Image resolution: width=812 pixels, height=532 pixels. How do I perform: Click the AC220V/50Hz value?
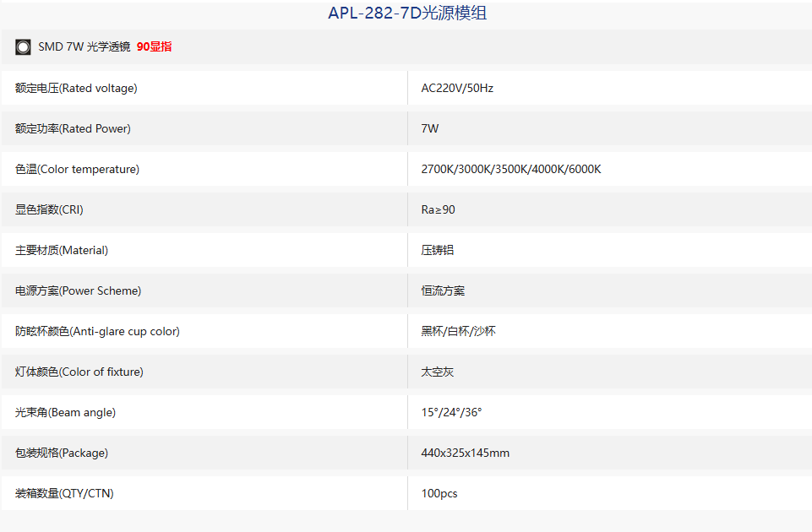point(457,88)
